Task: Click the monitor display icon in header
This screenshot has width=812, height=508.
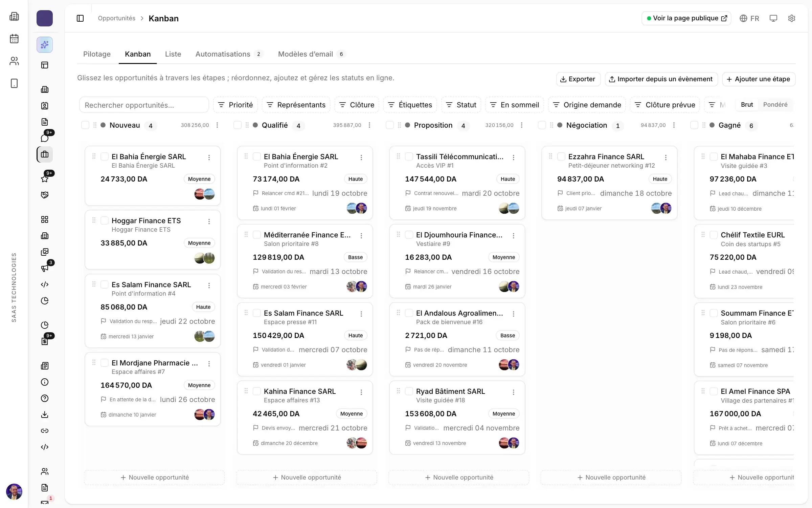Action: tap(773, 18)
